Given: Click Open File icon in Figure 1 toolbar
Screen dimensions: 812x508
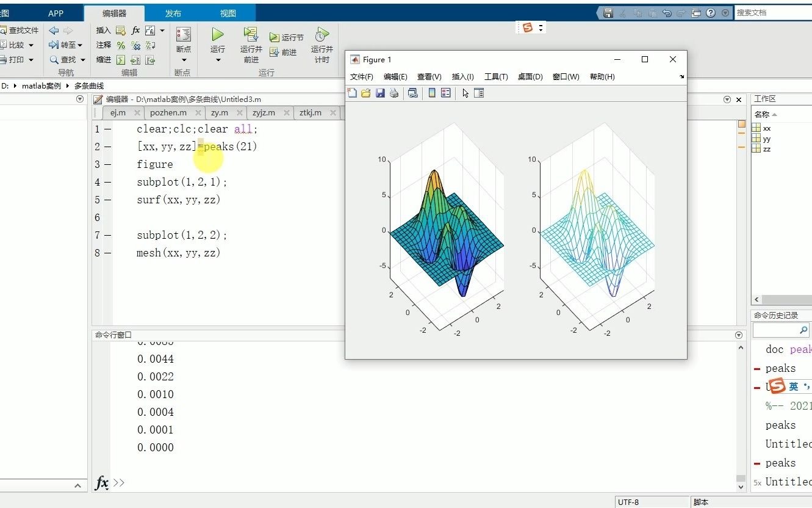Looking at the screenshot, I should (366, 93).
